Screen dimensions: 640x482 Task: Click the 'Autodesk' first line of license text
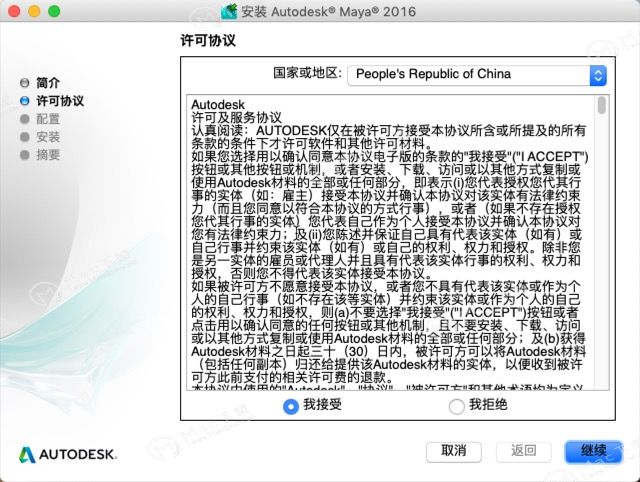coord(218,105)
